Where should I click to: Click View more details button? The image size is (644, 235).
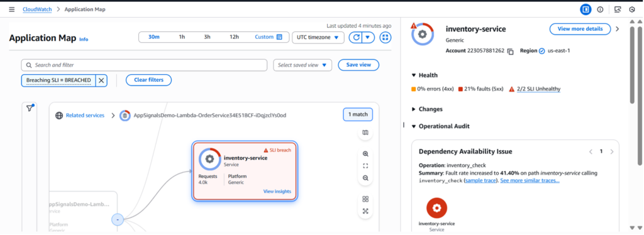580,29
